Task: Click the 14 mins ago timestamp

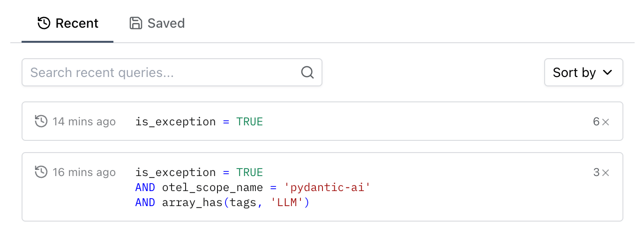Action: tap(84, 122)
